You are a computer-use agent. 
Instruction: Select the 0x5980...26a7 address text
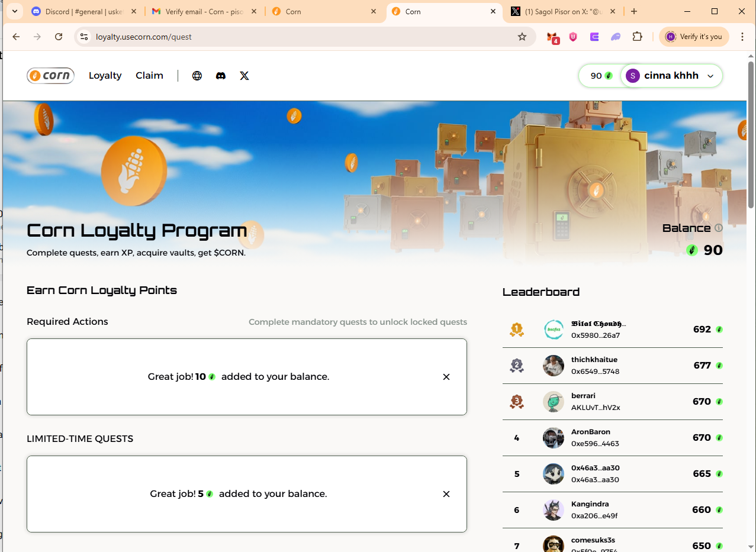pyautogui.click(x=596, y=335)
